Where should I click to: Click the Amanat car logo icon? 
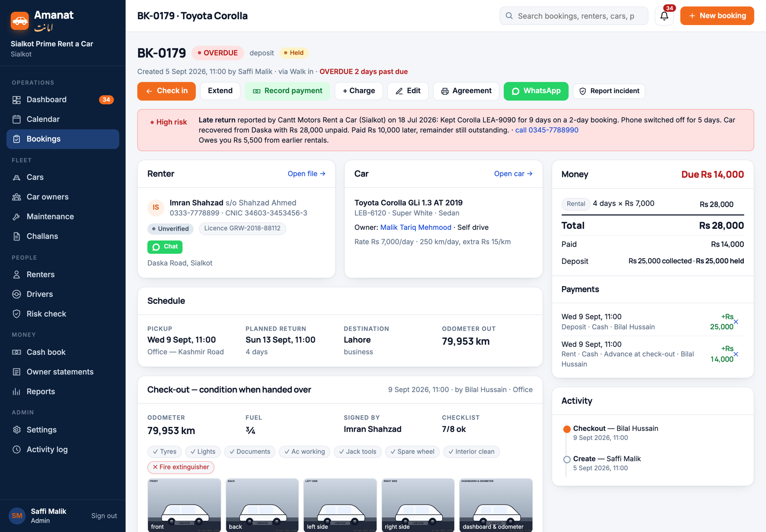pos(20,21)
